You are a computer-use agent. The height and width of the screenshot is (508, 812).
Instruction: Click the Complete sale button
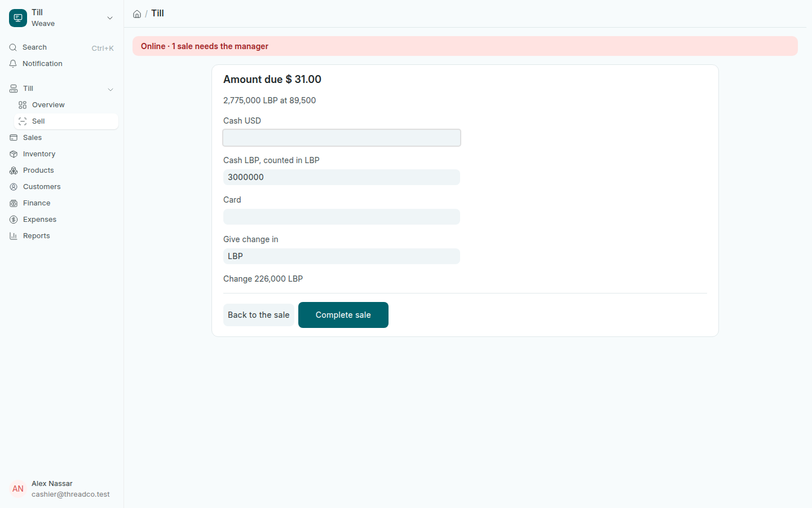pyautogui.click(x=343, y=315)
